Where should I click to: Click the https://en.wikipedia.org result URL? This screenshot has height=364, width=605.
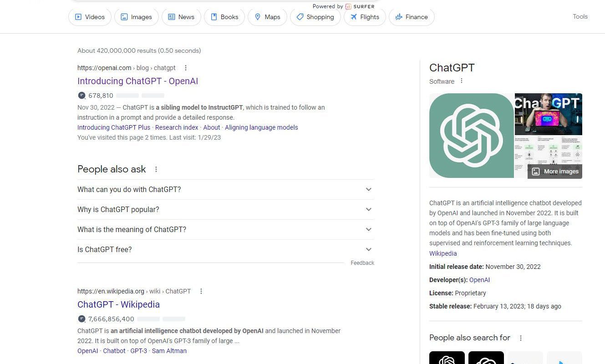111,291
